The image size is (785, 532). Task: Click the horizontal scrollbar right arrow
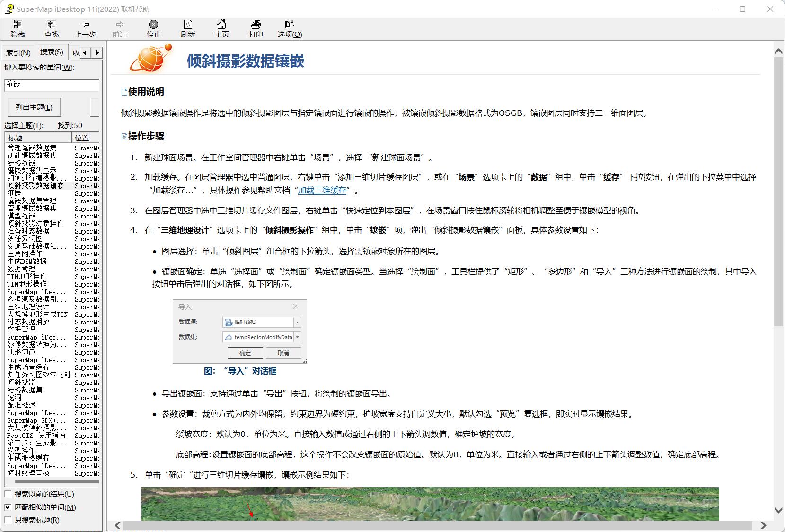pos(763,525)
